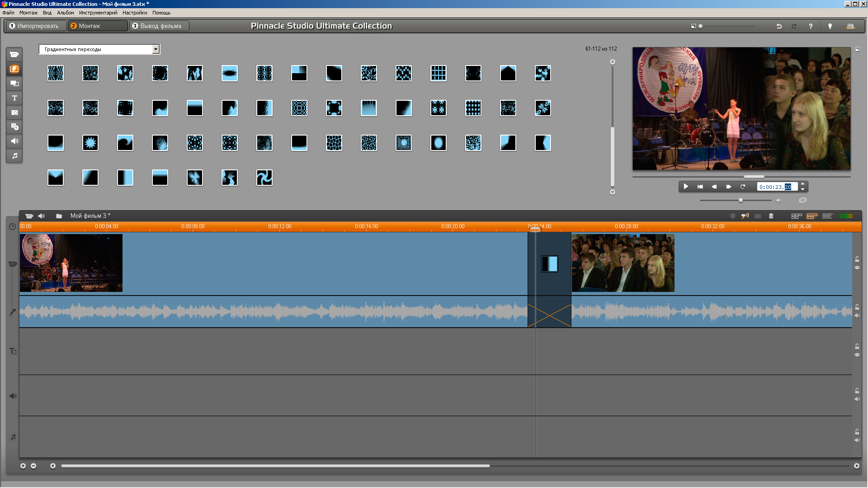
Task: Click the undo arrow
Action: pyautogui.click(x=779, y=26)
